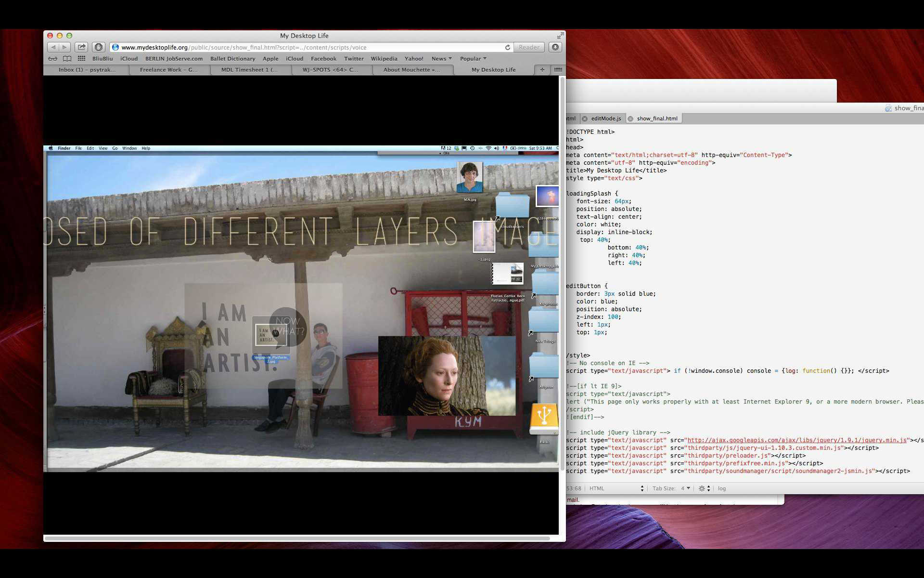The height and width of the screenshot is (578, 924).
Task: Open Wikipedia bookmark
Action: coord(384,59)
